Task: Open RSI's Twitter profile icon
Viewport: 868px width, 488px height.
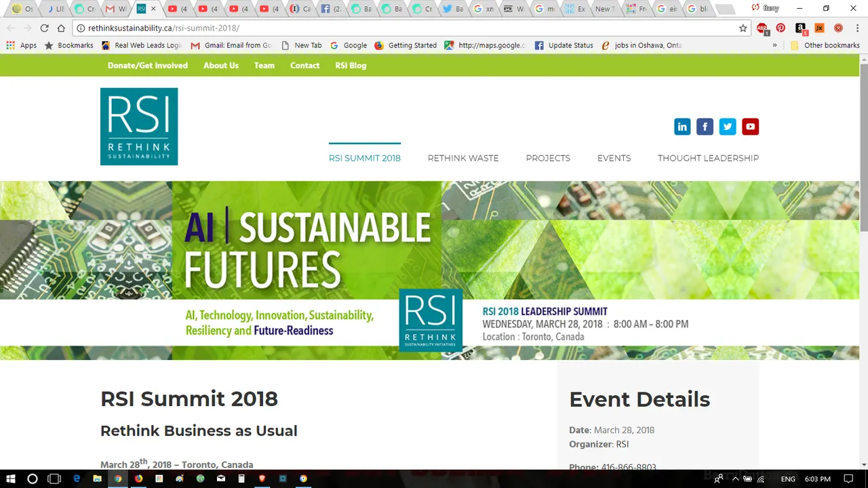Action: click(728, 126)
